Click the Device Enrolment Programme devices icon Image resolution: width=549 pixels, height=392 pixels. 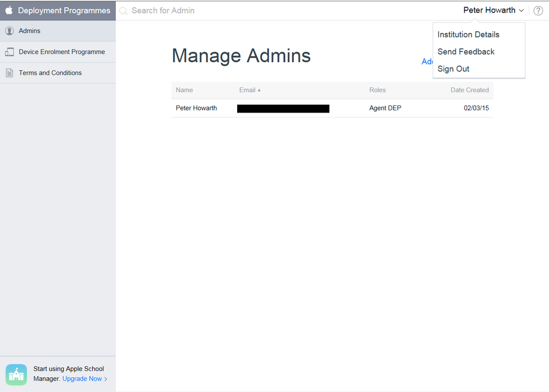[x=9, y=52]
